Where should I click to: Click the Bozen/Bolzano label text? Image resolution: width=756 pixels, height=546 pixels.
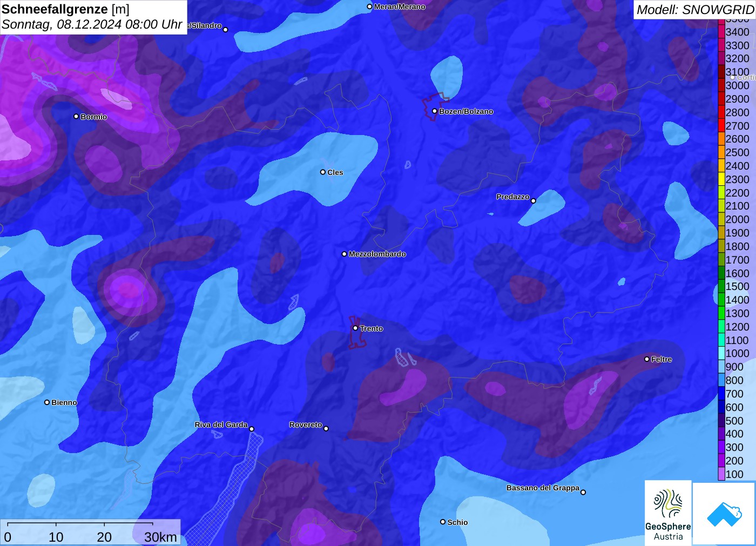click(x=466, y=111)
